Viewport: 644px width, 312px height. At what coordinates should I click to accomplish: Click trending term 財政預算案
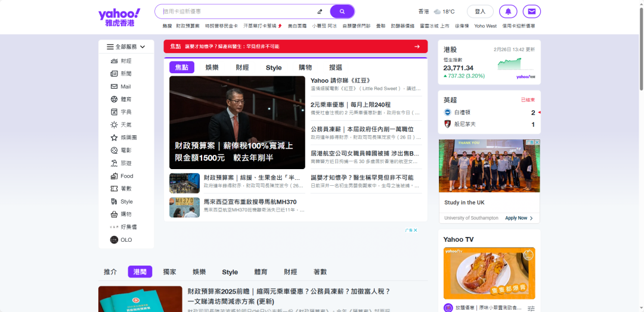coord(188,26)
